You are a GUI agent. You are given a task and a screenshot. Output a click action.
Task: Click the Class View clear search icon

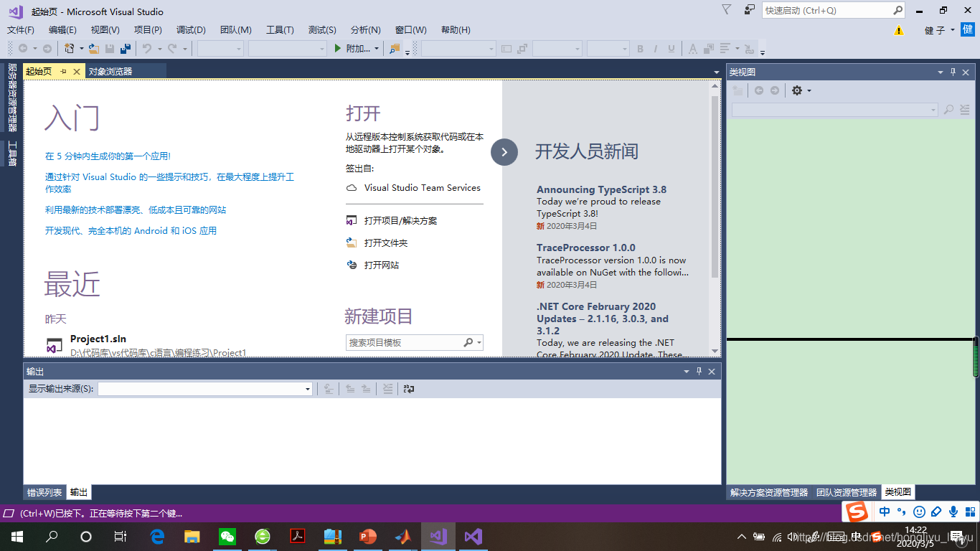(965, 110)
